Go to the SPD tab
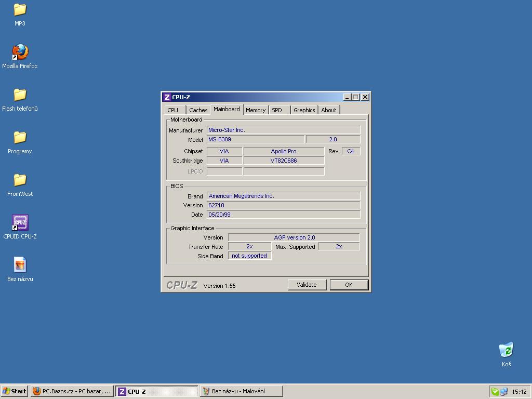The image size is (532, 399). (x=277, y=110)
